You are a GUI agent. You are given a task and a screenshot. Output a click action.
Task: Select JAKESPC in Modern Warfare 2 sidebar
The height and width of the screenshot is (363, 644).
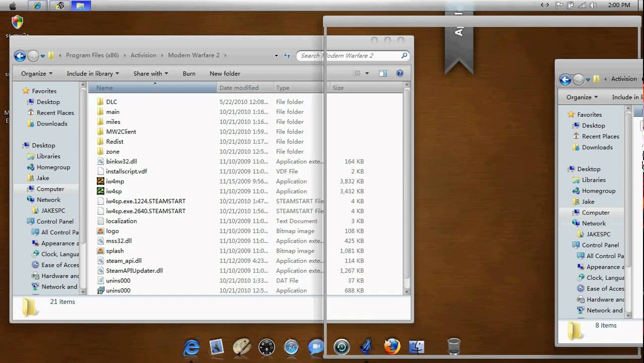52,211
